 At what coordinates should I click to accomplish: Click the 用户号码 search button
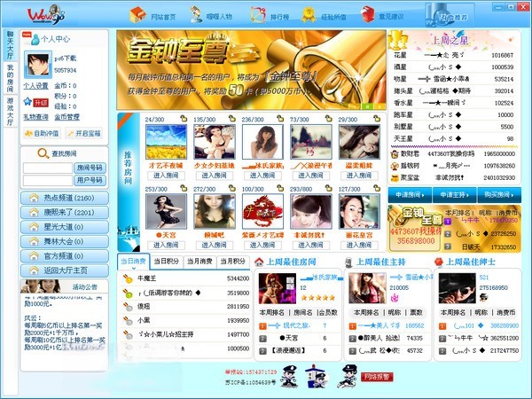tap(90, 180)
